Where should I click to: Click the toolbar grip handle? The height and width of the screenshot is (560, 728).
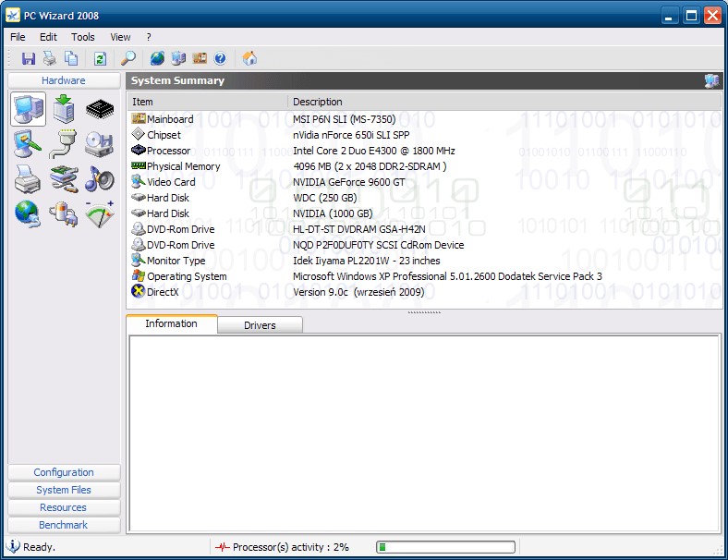click(9, 58)
